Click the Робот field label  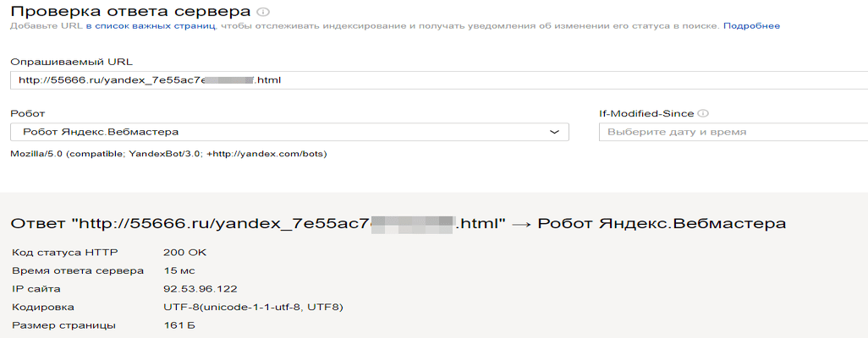pyautogui.click(x=27, y=113)
